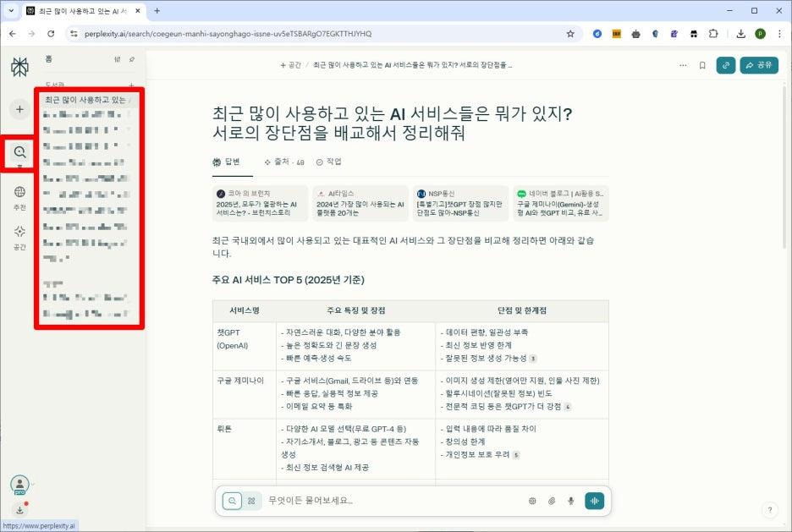Click the download app icon in sidebar
The image size is (792, 532).
coord(19,510)
